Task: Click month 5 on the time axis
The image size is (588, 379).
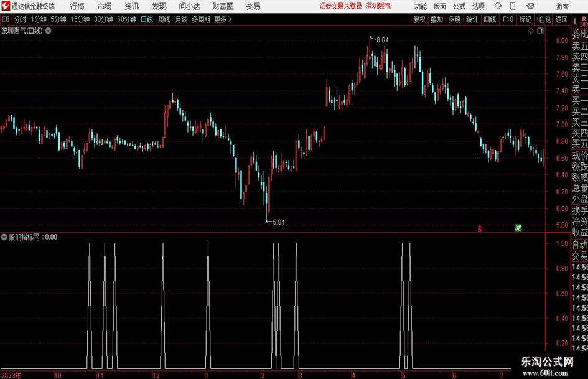Action: [403, 375]
